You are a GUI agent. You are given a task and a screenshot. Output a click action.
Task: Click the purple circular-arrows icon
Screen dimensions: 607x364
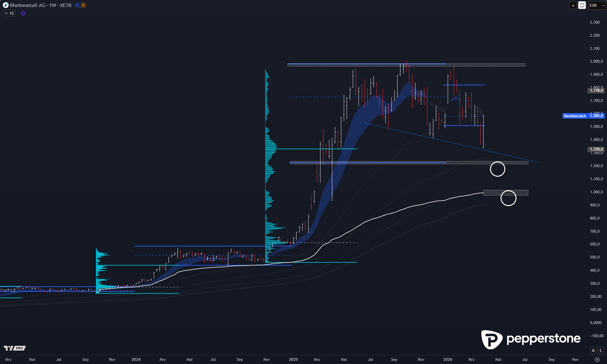[23, 13]
